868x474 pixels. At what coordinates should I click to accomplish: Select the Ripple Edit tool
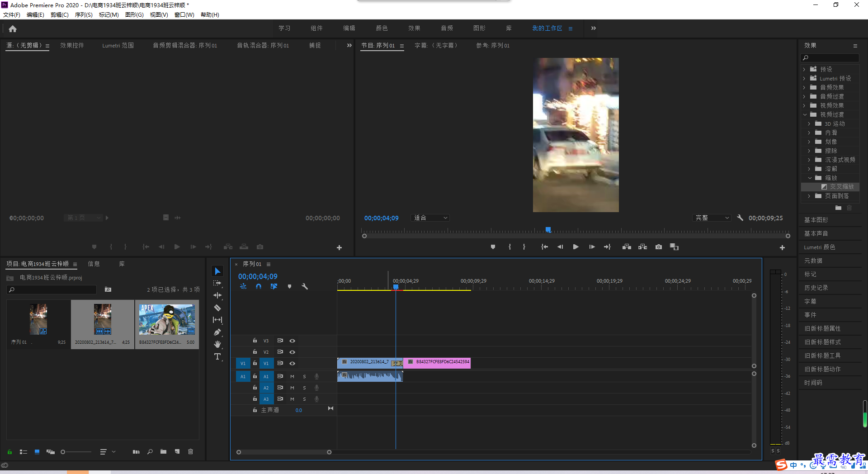[217, 295]
